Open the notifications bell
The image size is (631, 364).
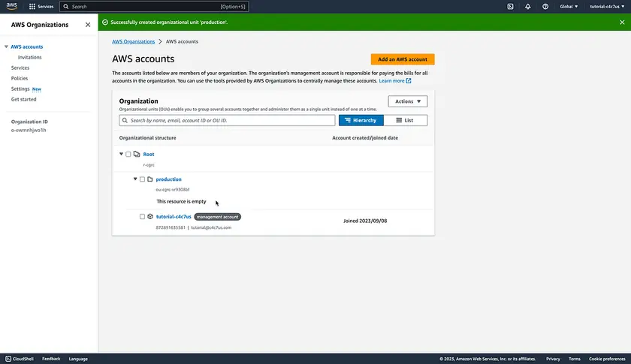click(527, 7)
